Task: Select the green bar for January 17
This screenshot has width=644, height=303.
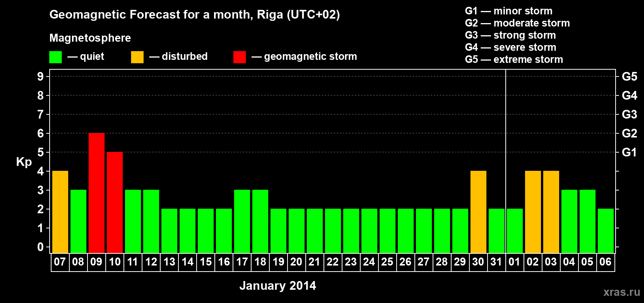Action: click(x=242, y=221)
